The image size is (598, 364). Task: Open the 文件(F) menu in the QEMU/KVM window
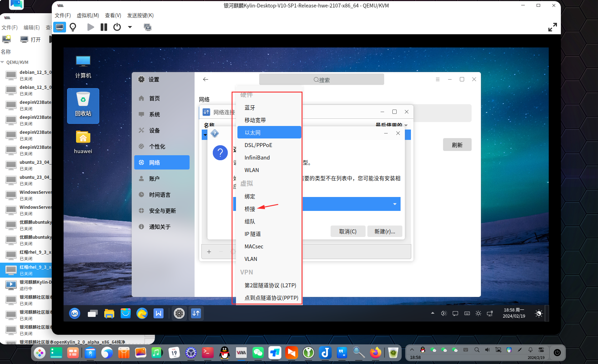coord(63,15)
